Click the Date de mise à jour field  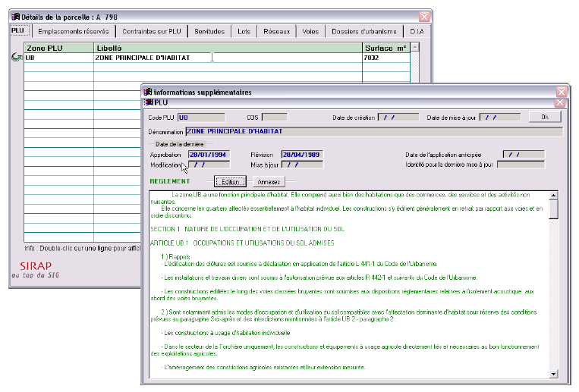[500, 118]
